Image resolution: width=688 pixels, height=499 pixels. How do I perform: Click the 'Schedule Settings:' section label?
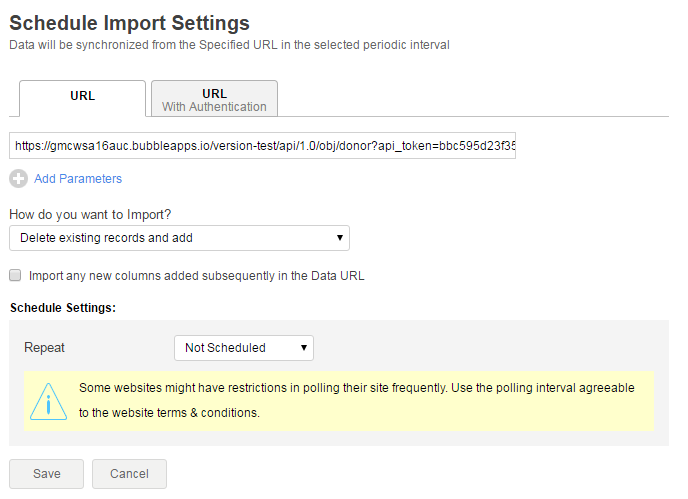pyautogui.click(x=62, y=307)
